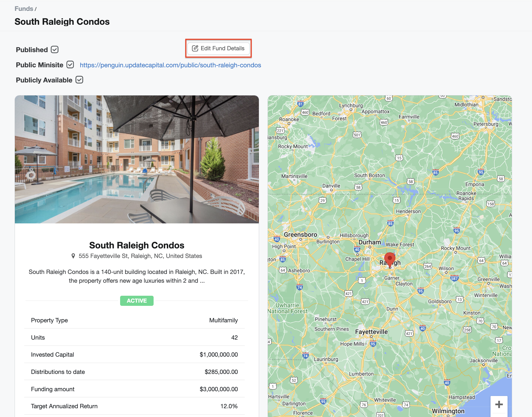Click the I-85 shield near Henderson
Screen dimensions: 532x417
pos(390,223)
